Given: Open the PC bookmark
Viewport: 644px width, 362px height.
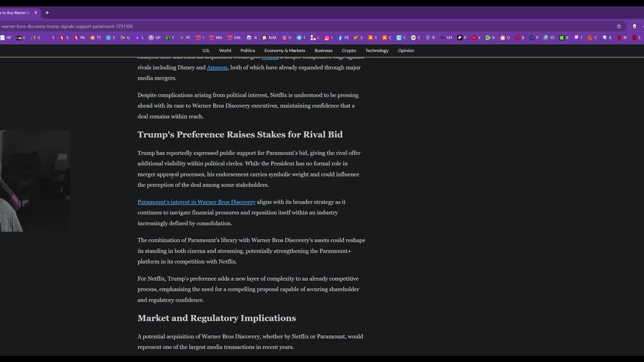Looking at the screenshot, I should pos(185,38).
